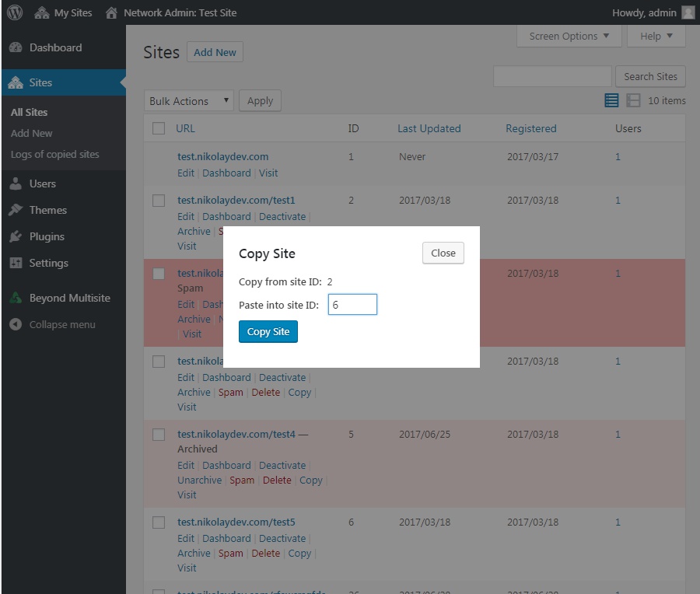Open the Plugins section icon

(17, 236)
